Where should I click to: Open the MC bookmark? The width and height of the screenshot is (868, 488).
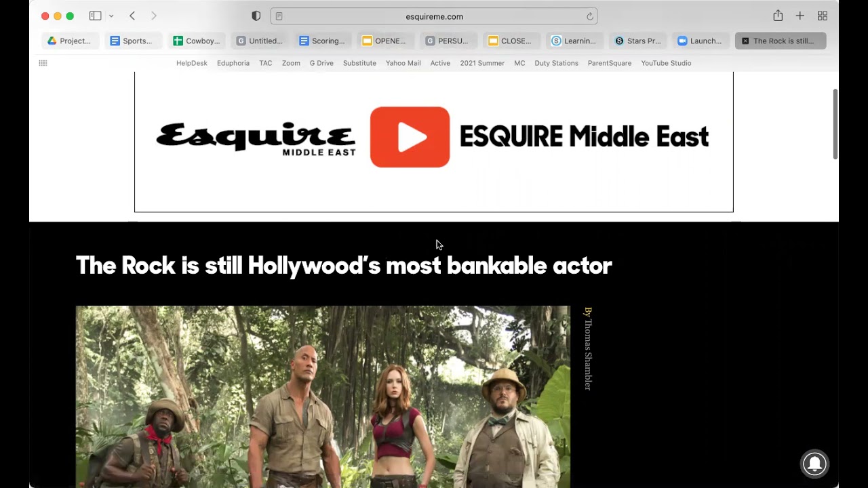point(519,63)
